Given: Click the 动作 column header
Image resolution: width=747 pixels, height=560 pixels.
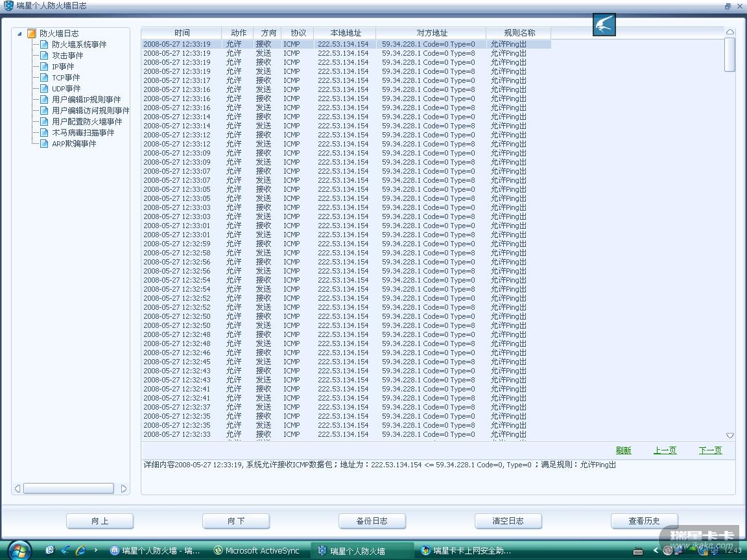Looking at the screenshot, I should [238, 33].
